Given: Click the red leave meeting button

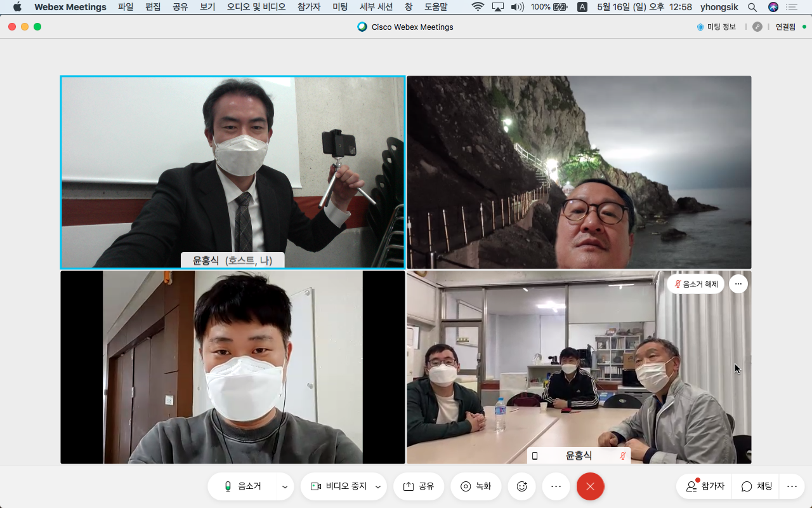Looking at the screenshot, I should (x=590, y=486).
